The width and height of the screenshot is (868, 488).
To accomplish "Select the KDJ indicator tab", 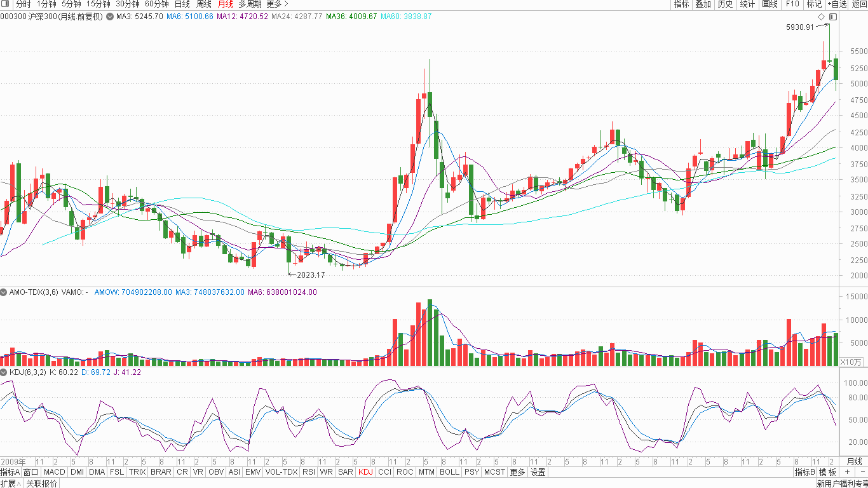I will point(366,472).
